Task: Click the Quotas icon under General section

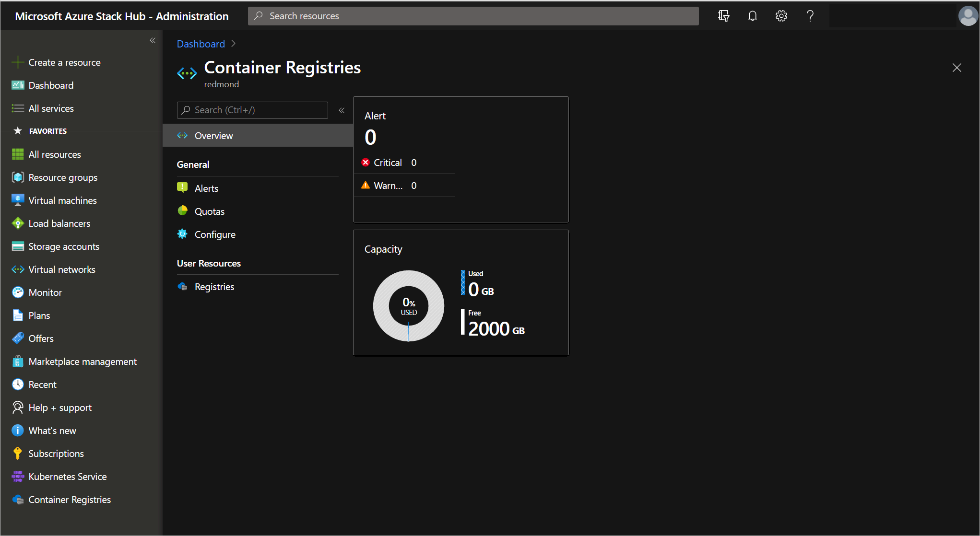Action: (x=182, y=211)
